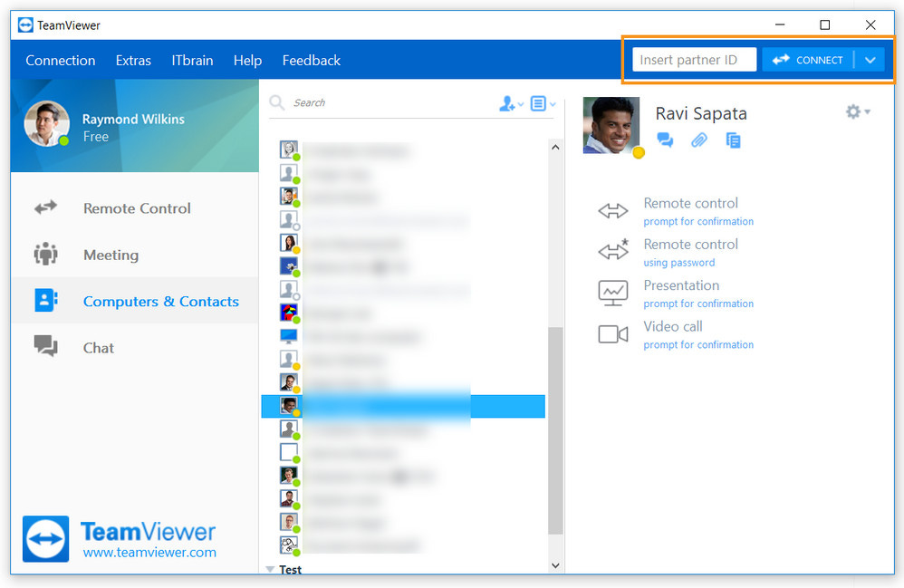Open the Chat section

point(135,348)
